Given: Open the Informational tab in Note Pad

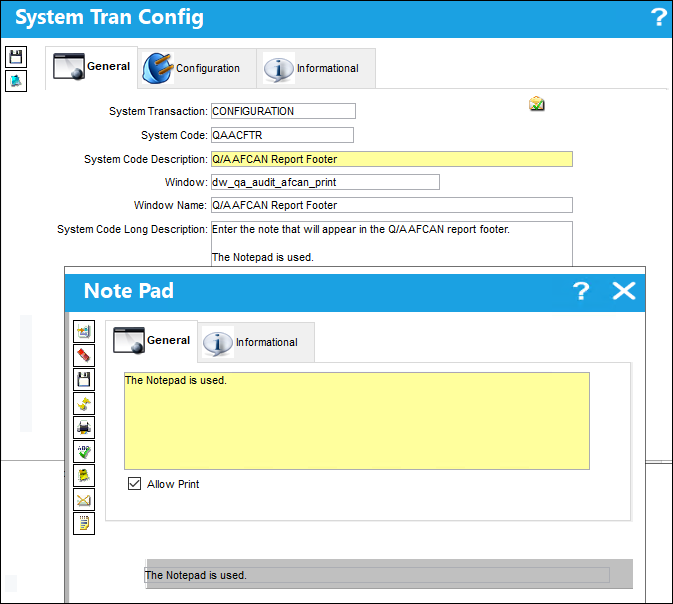Looking at the screenshot, I should coord(256,342).
